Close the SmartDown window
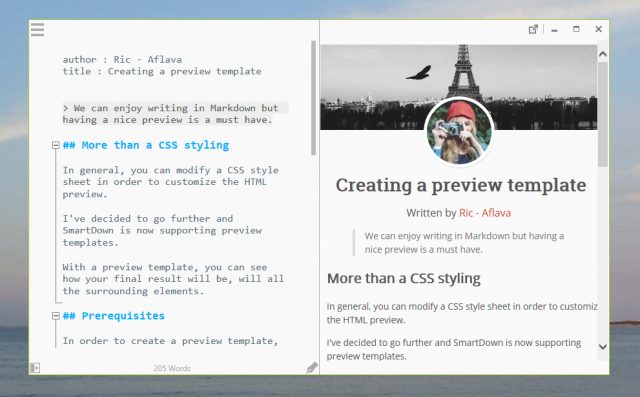The image size is (640, 397). (598, 29)
